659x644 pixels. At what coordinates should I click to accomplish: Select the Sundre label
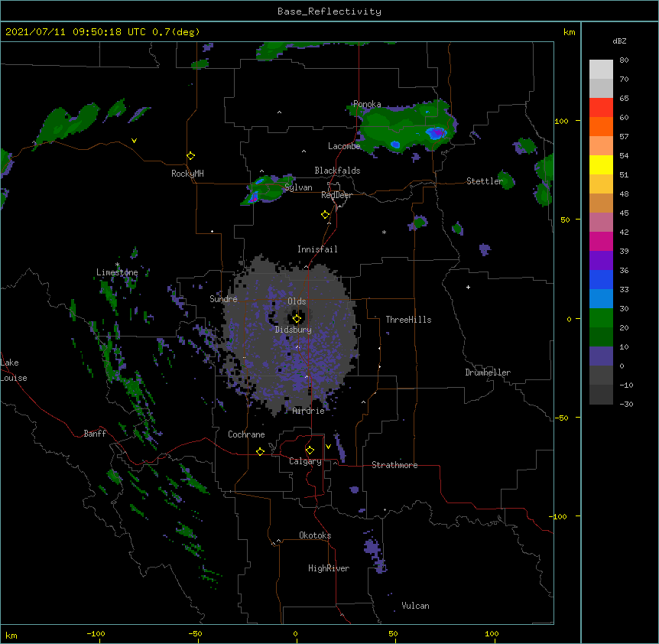pos(223,299)
